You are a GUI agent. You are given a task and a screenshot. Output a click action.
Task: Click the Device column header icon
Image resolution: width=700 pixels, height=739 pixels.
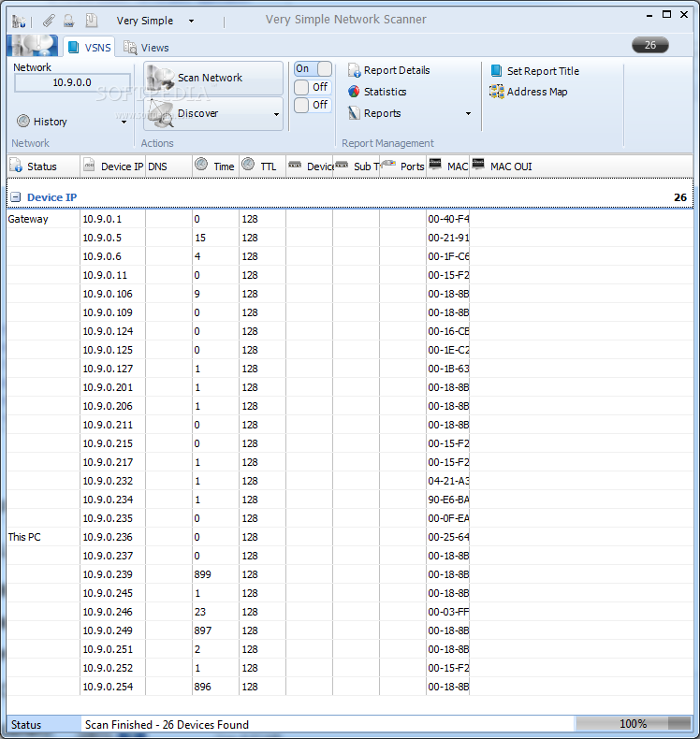tap(295, 164)
